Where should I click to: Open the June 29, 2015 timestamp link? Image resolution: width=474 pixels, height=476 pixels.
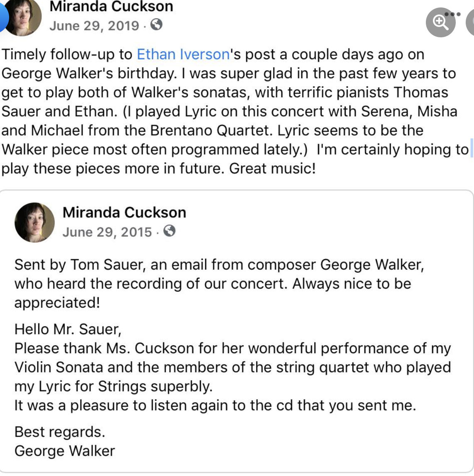pos(107,232)
